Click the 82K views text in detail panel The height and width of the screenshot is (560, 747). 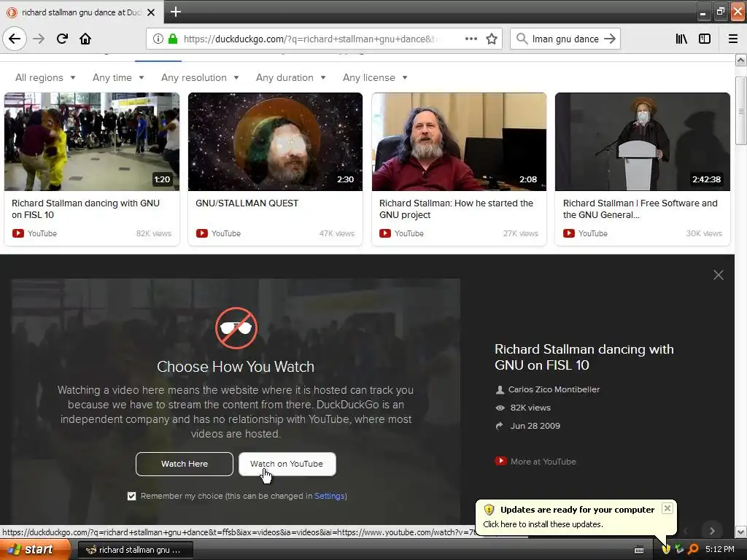point(530,408)
